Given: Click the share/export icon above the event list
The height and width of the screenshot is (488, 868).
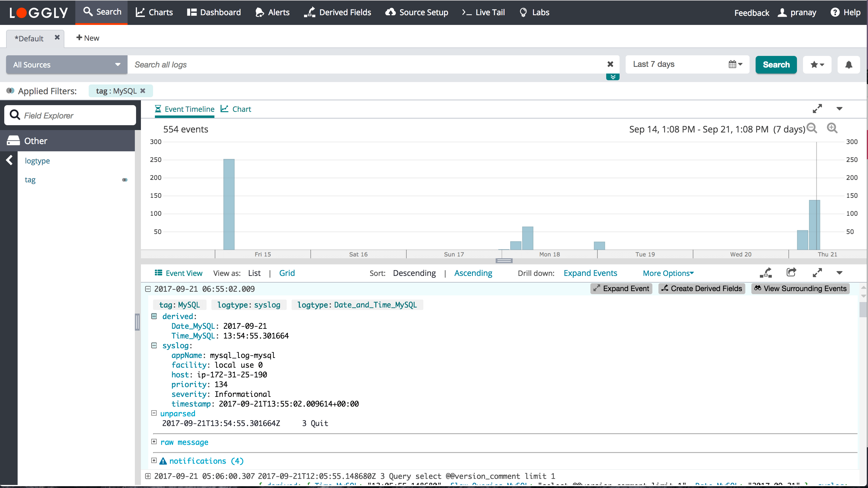Looking at the screenshot, I should click(x=791, y=272).
